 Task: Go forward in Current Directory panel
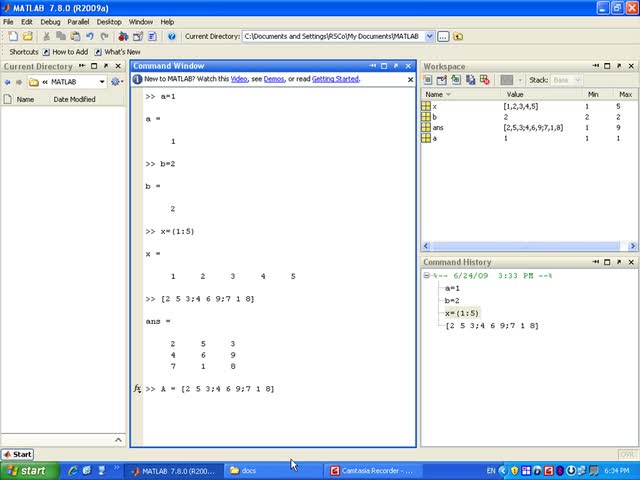(18, 82)
